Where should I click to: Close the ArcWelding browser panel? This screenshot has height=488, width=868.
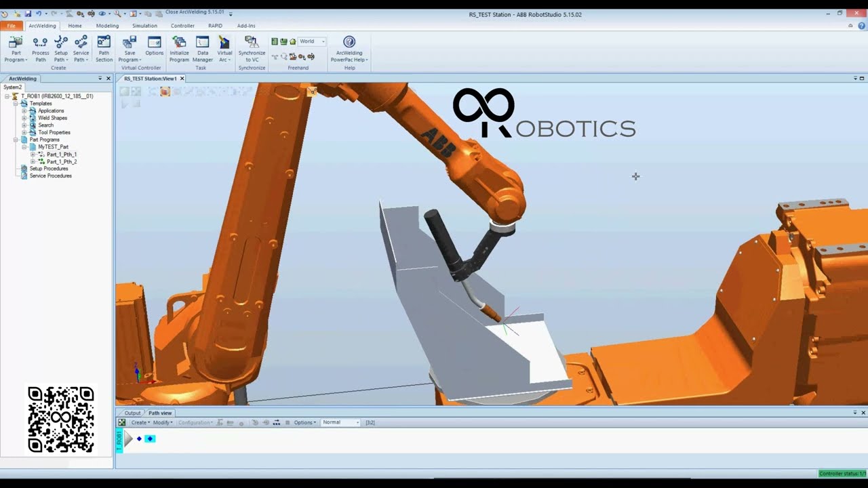pyautogui.click(x=108, y=79)
